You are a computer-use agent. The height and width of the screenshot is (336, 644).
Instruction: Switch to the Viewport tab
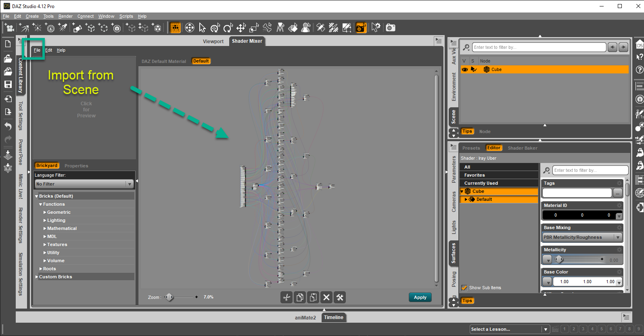coord(213,41)
